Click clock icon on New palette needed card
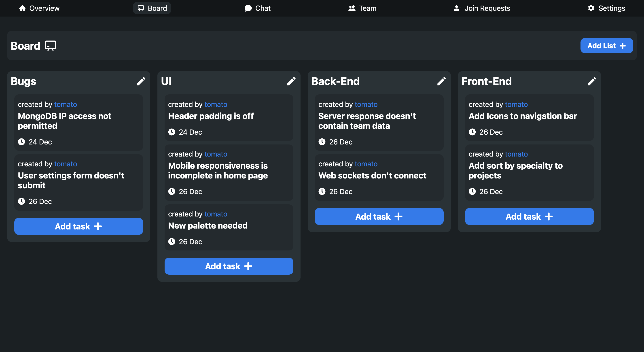 [x=172, y=242]
